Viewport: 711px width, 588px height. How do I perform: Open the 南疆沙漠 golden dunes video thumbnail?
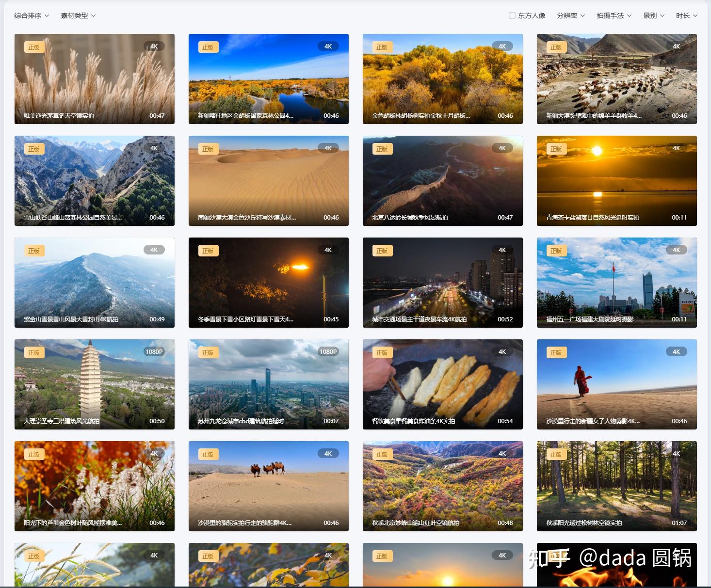coord(269,181)
